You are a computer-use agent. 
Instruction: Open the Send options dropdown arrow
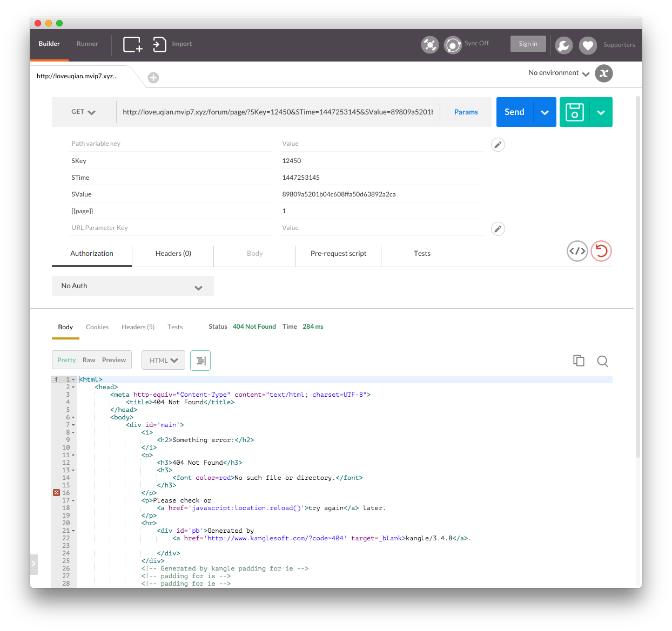coord(545,112)
